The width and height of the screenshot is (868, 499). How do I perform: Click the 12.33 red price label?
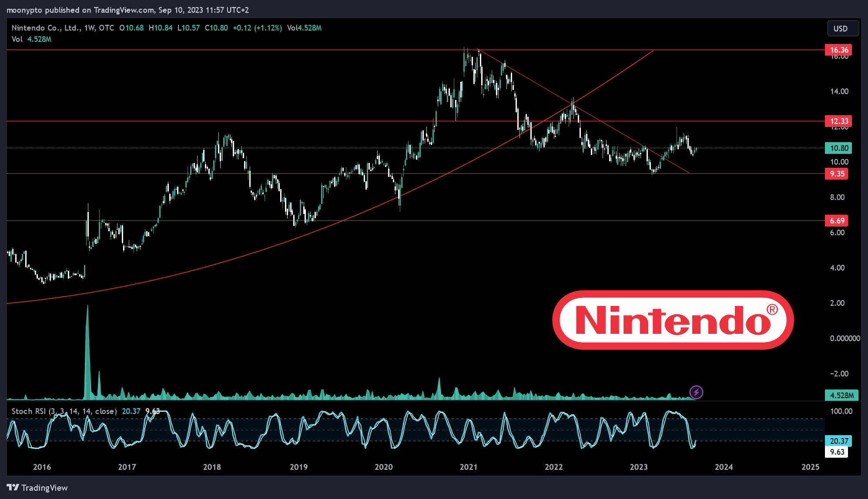click(838, 121)
